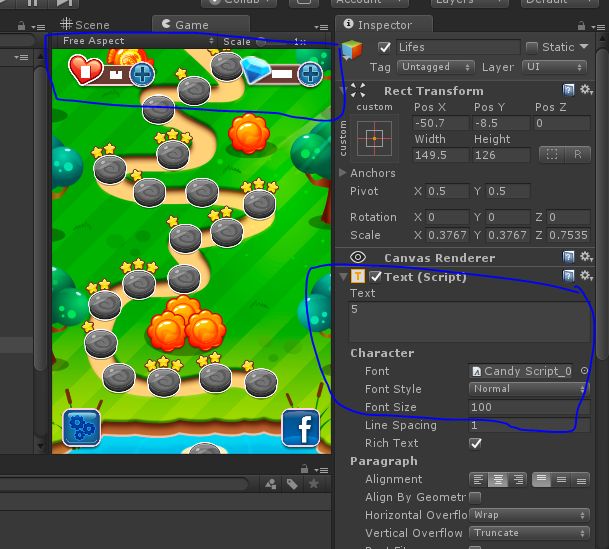Click the Candy Script_0 font field
The height and width of the screenshot is (549, 609).
[520, 371]
